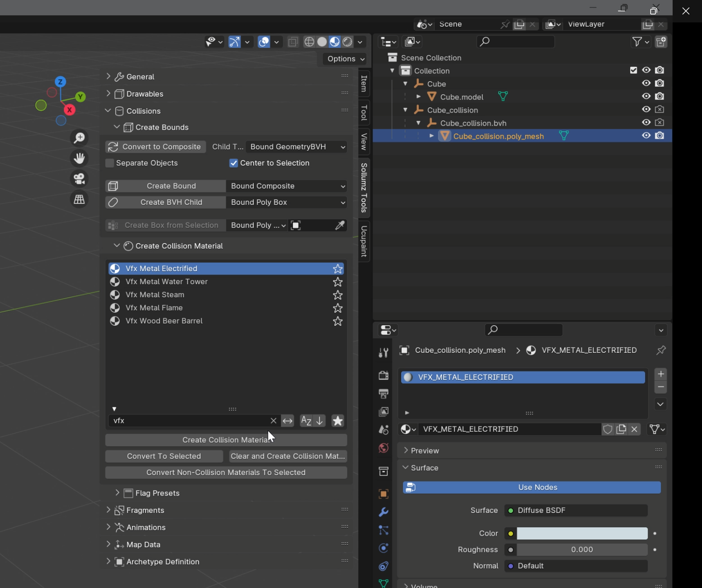Screen dimensions: 702x588
Task: Click the eyedropper next to Bound Poly field
Action: tap(340, 225)
